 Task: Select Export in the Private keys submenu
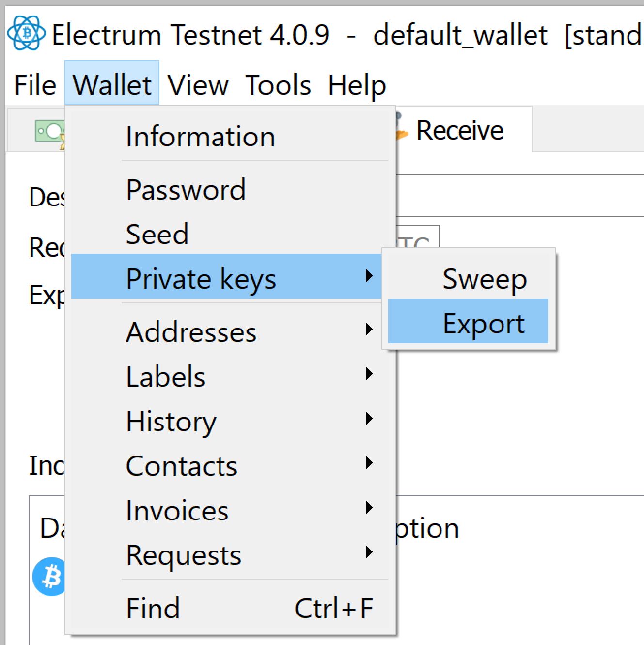click(468, 321)
